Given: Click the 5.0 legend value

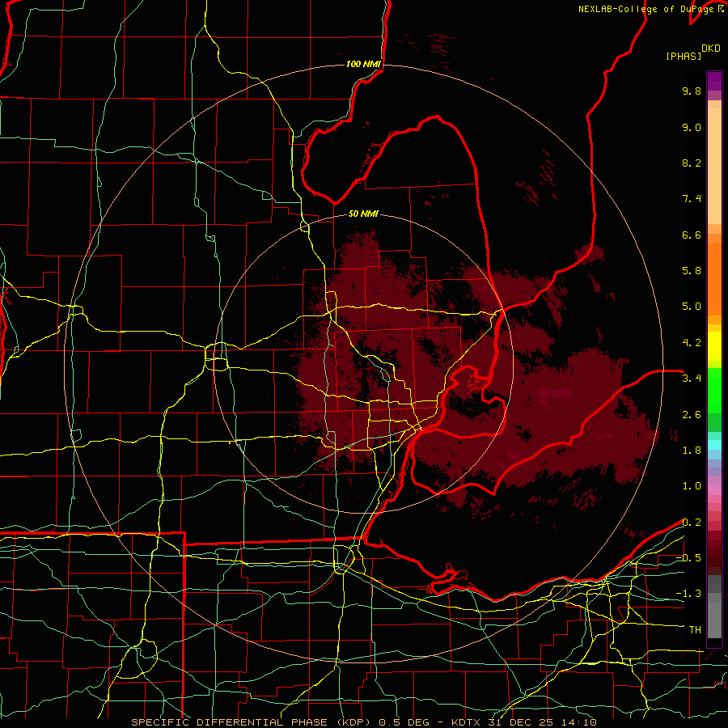Looking at the screenshot, I should 692,307.
